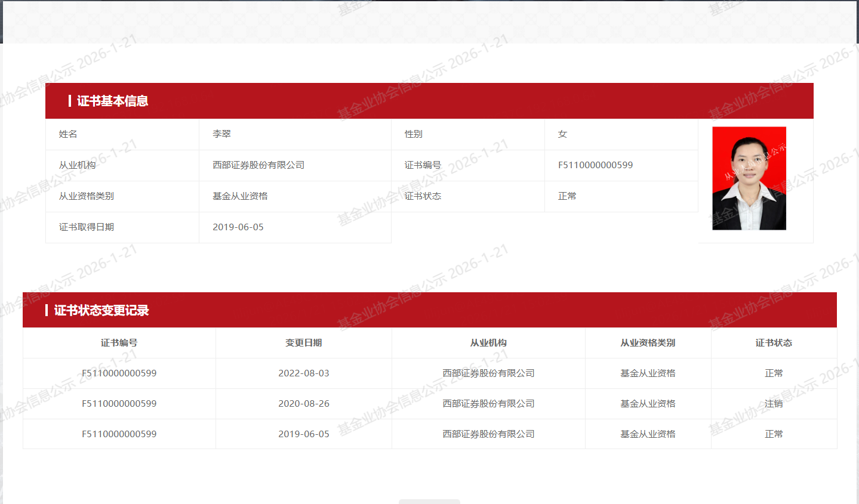This screenshot has width=859, height=504.
Task: Click certificate number in the basic info table
Action: (595, 165)
